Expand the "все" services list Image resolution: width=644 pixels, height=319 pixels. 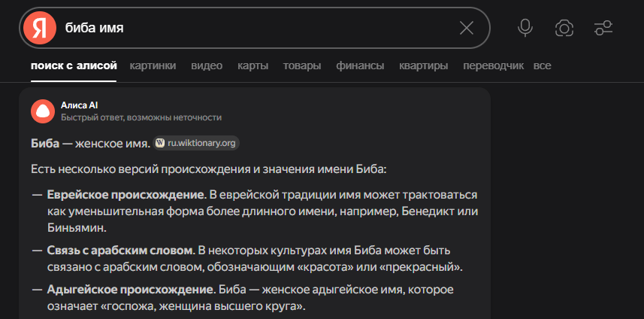click(x=542, y=65)
